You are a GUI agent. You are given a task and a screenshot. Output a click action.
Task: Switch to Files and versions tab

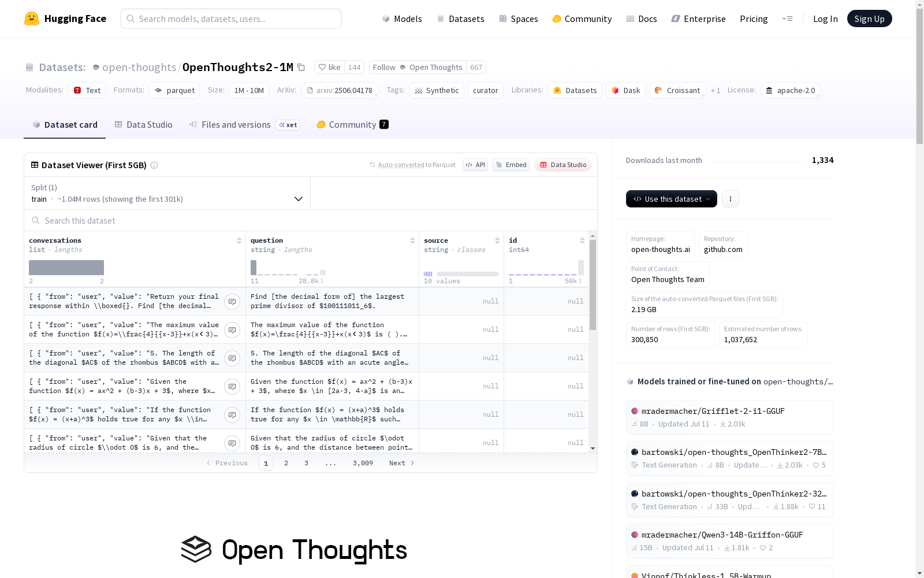point(244,125)
